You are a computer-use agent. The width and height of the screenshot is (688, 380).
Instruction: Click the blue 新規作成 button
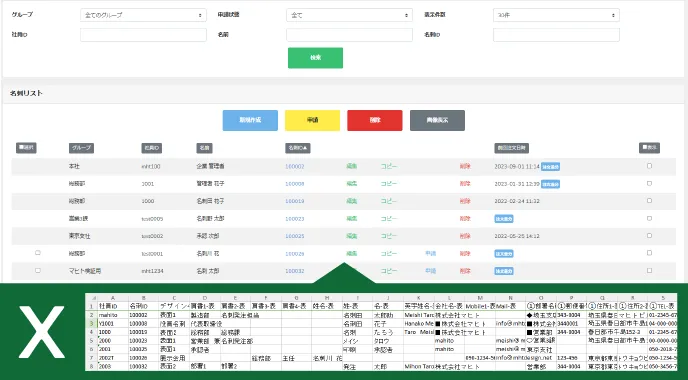point(250,120)
